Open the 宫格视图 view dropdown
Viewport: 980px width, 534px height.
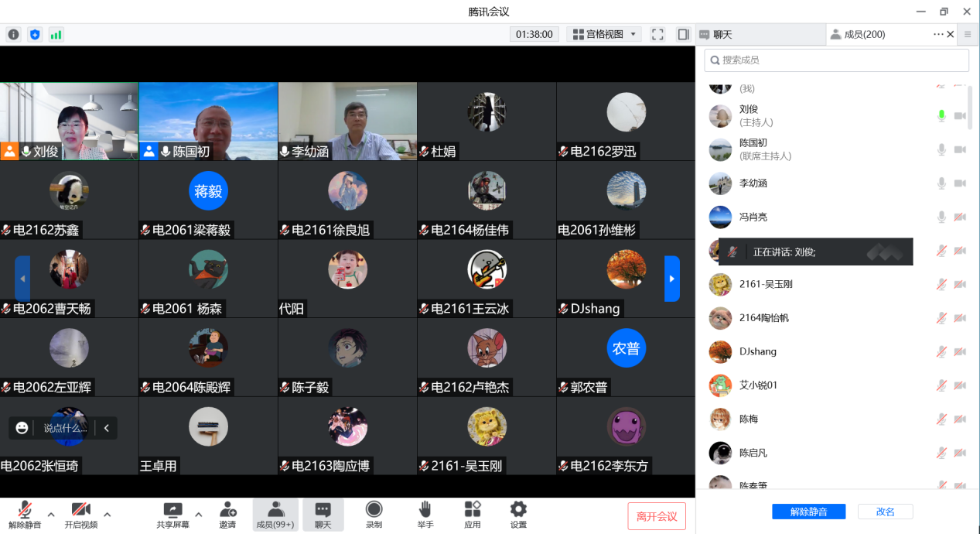click(x=604, y=34)
